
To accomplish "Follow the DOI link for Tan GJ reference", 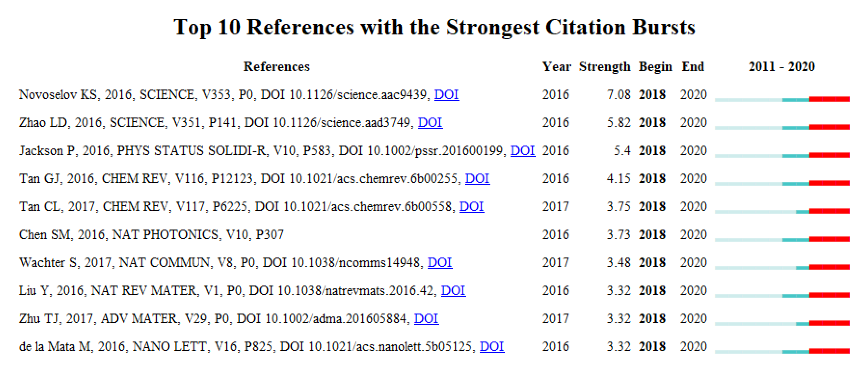I will coord(477,179).
